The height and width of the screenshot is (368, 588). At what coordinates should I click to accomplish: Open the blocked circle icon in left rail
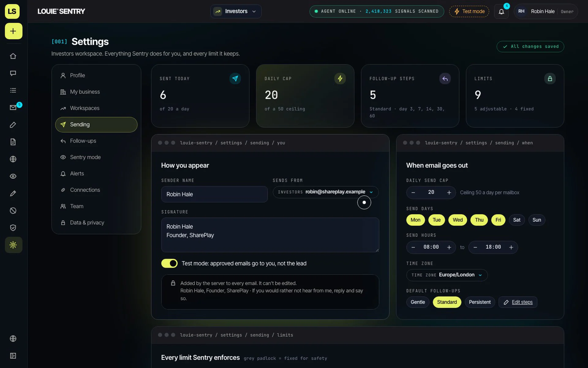pyautogui.click(x=13, y=211)
